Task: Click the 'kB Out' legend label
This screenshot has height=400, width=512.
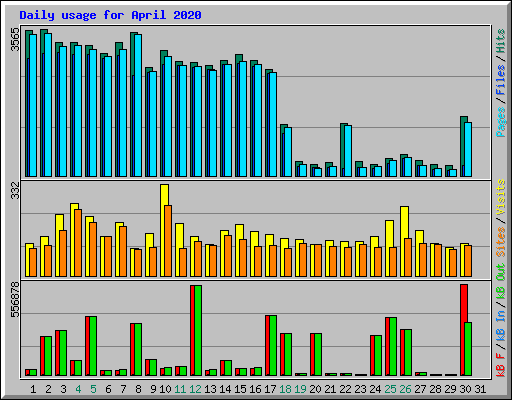Action: pyautogui.click(x=501, y=281)
